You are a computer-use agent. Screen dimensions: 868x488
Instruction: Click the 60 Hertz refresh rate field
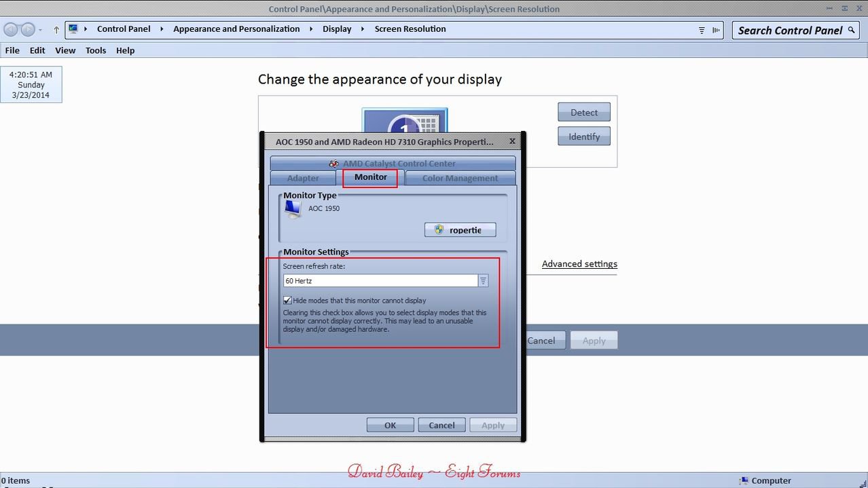(x=381, y=281)
